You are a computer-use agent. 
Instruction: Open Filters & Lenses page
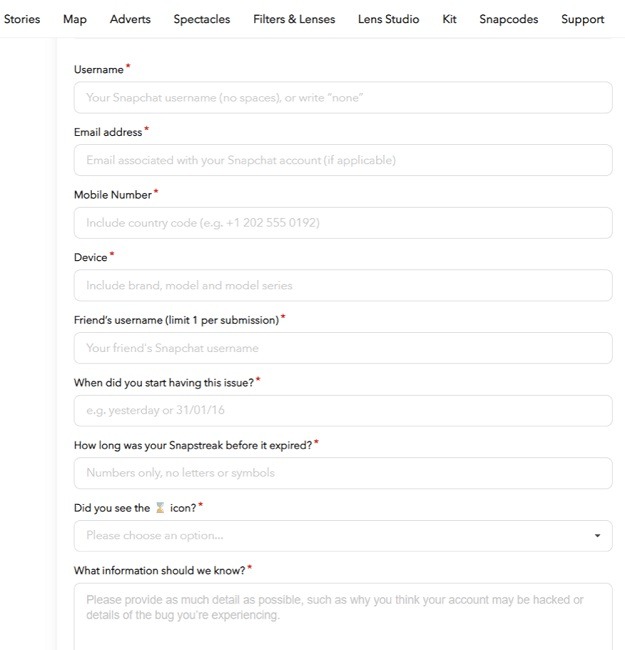click(294, 19)
